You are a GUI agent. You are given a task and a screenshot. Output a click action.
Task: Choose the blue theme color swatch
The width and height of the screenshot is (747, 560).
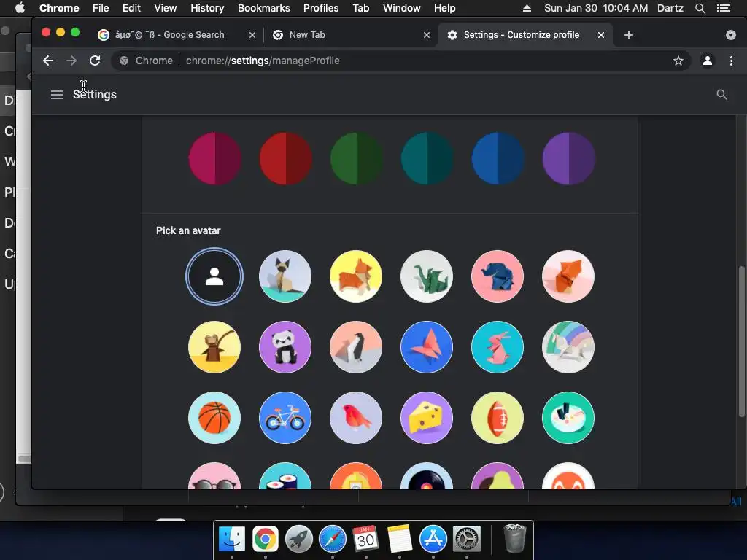tap(498, 158)
